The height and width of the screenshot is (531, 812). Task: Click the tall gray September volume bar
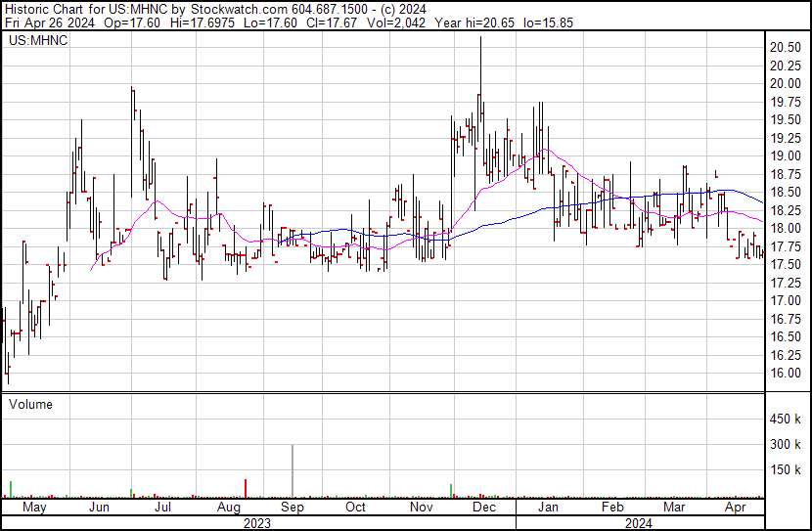[293, 471]
